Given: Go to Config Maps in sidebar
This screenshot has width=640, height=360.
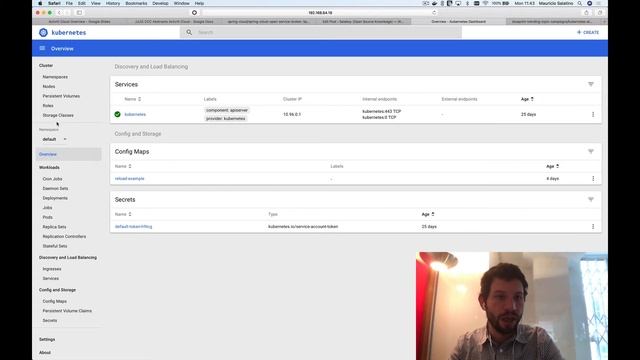Looking at the screenshot, I should point(54,301).
